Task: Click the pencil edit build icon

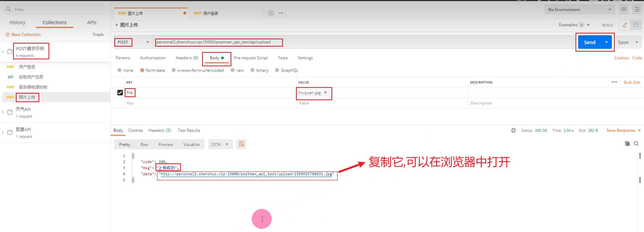Action: [x=625, y=25]
